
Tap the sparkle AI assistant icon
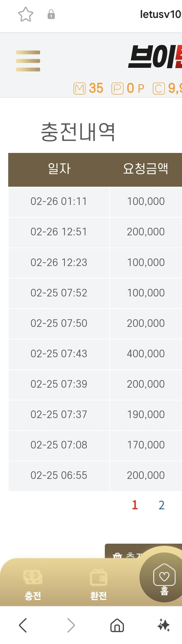164,625
